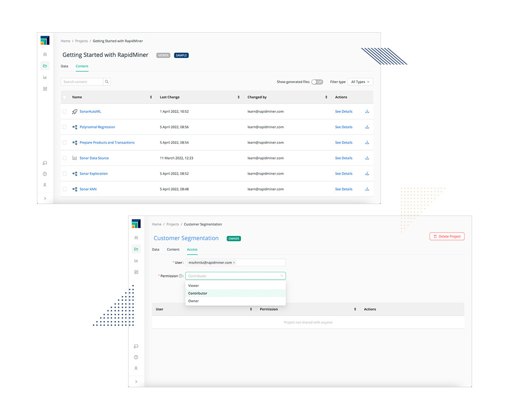
Task: Sort by the Permission column in access table
Action: click(355, 309)
